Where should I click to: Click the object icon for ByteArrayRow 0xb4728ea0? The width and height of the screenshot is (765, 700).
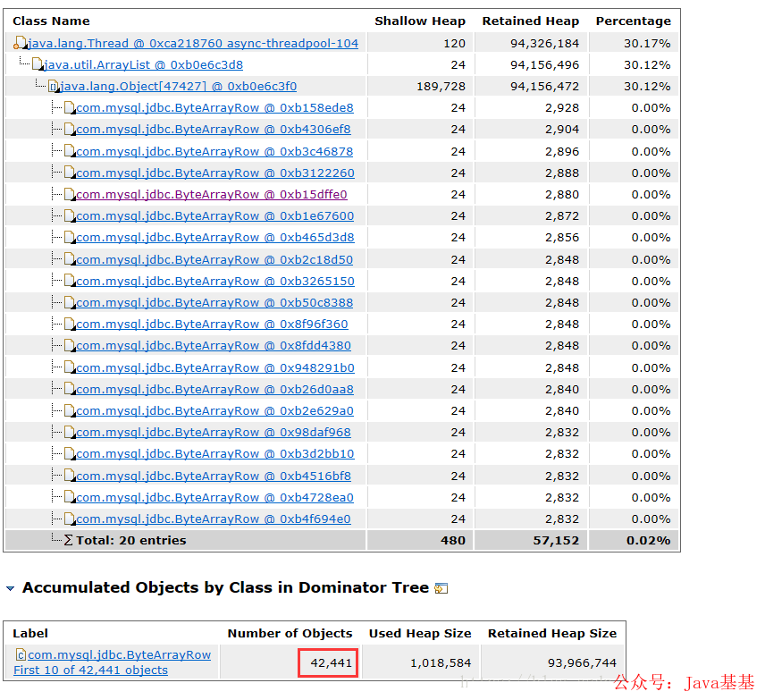click(x=70, y=497)
